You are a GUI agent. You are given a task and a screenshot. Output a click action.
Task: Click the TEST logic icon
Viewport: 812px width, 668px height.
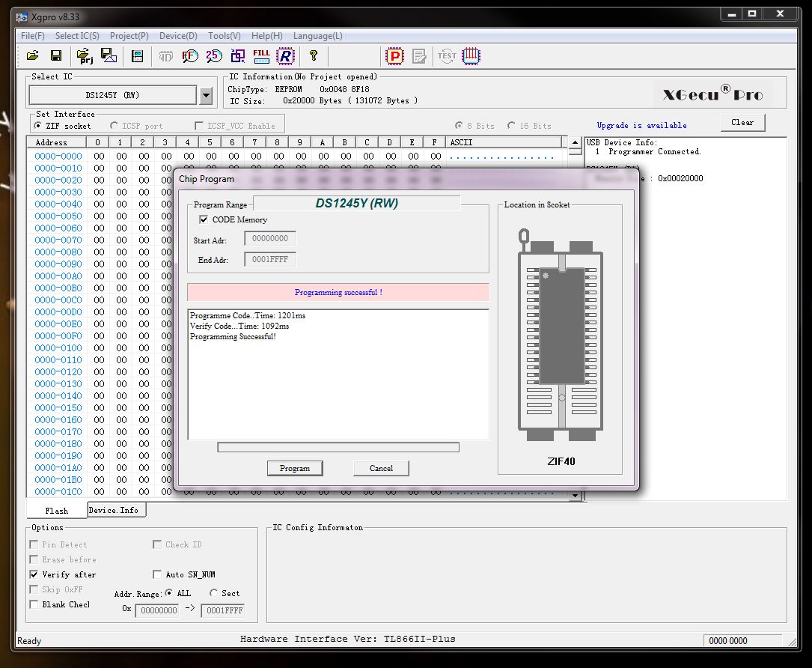[446, 56]
